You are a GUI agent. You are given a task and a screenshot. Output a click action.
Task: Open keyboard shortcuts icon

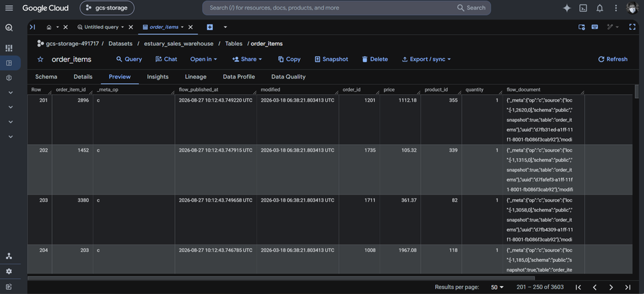coord(595,27)
